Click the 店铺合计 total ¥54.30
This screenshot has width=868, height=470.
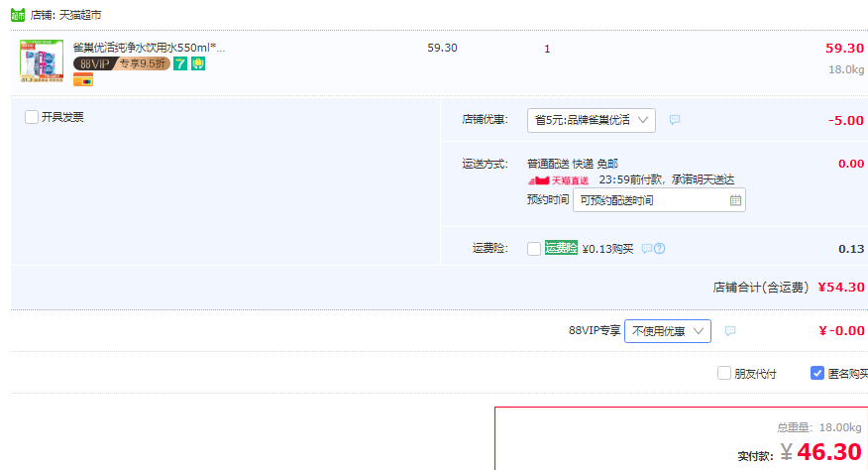click(841, 288)
